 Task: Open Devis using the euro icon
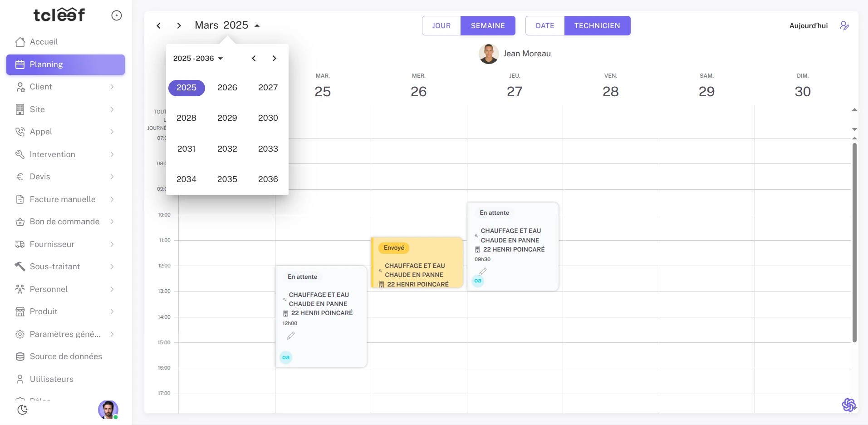(x=20, y=177)
